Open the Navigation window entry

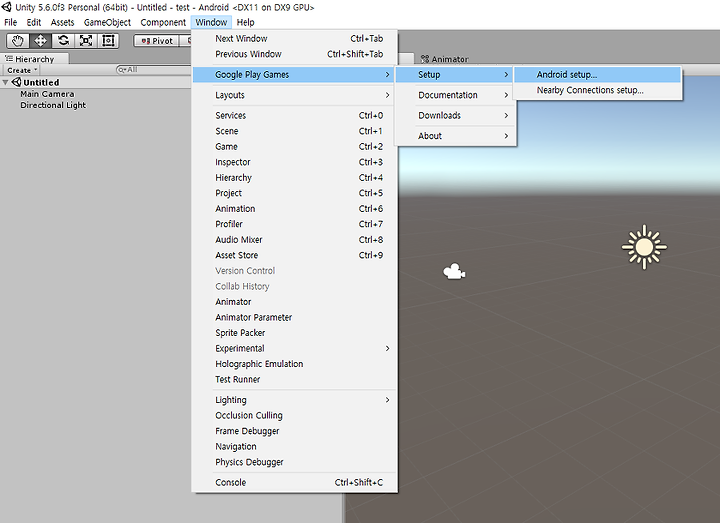294,447
